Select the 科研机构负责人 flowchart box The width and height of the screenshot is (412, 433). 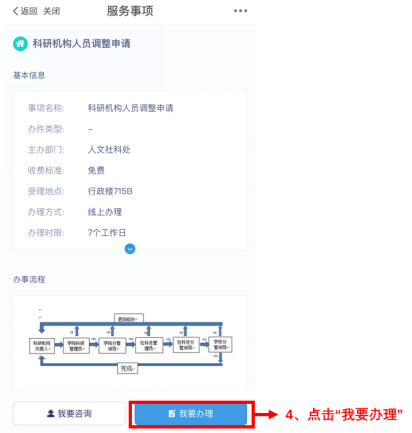pos(42,346)
